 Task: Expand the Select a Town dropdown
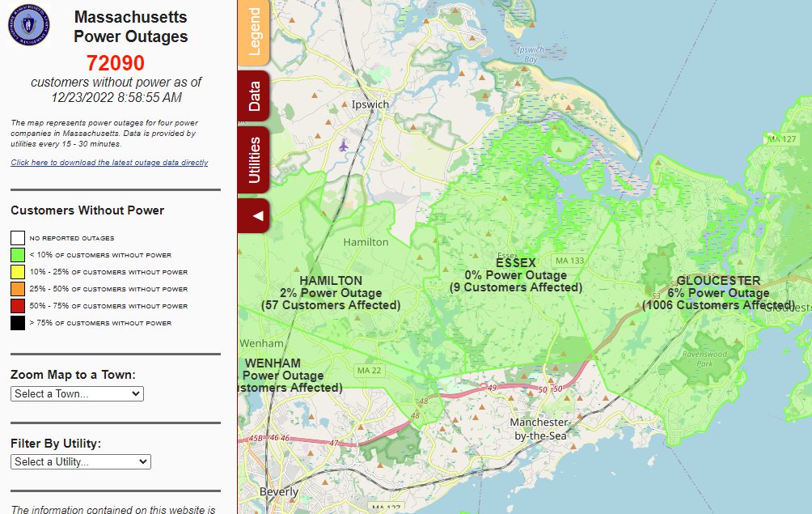[78, 393]
